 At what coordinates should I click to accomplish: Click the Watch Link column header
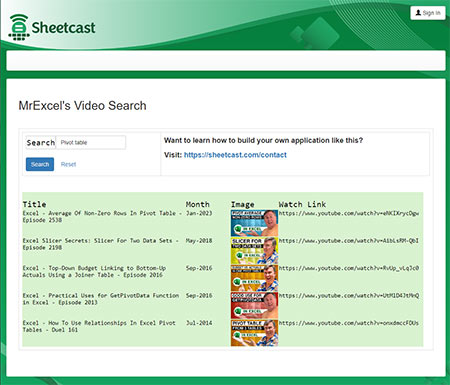point(302,204)
